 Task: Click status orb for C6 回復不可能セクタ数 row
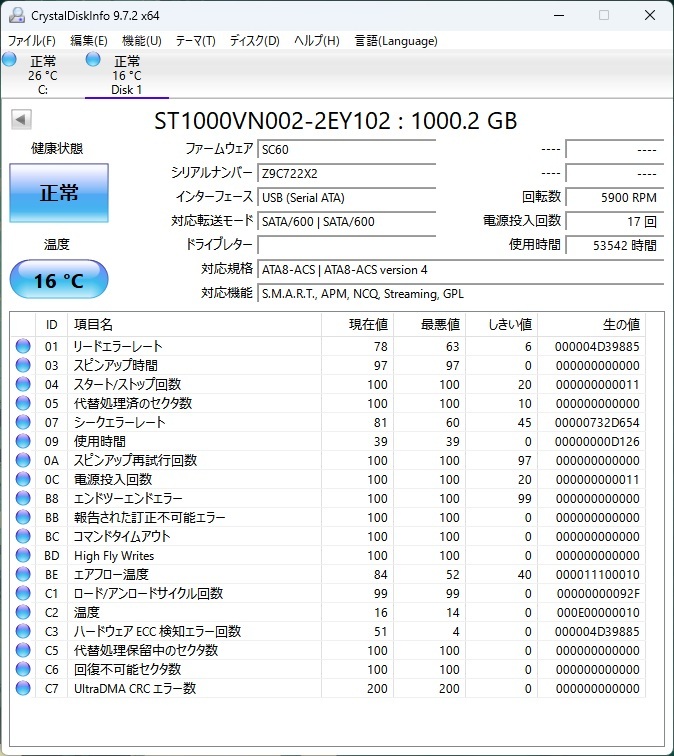pyautogui.click(x=23, y=669)
